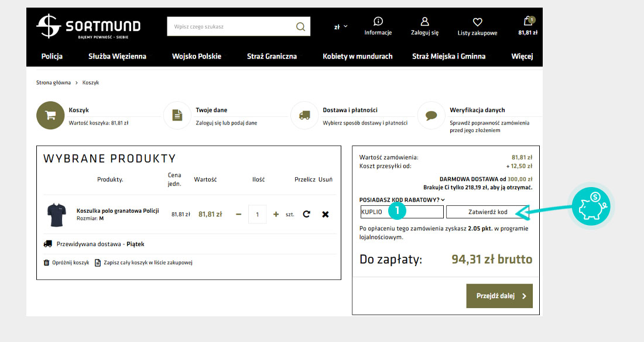Open the zł currency dropdown
The height and width of the screenshot is (342, 644).
pos(341,26)
